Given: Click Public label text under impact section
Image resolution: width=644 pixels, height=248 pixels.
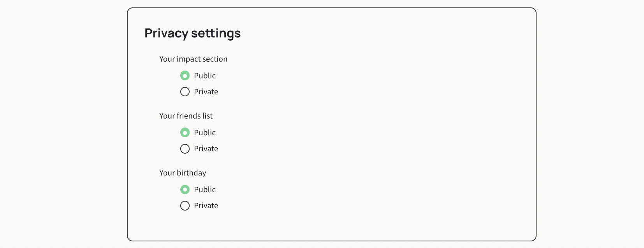Looking at the screenshot, I should 205,76.
